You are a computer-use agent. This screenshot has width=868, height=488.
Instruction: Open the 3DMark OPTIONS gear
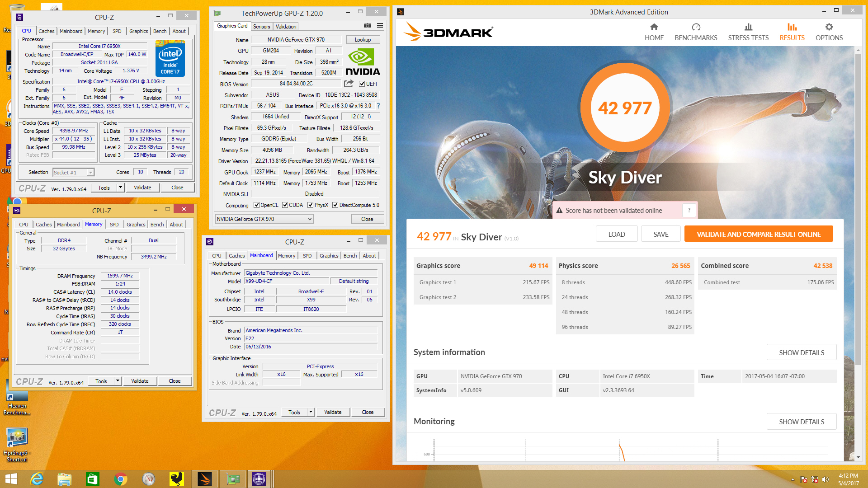coord(829,32)
